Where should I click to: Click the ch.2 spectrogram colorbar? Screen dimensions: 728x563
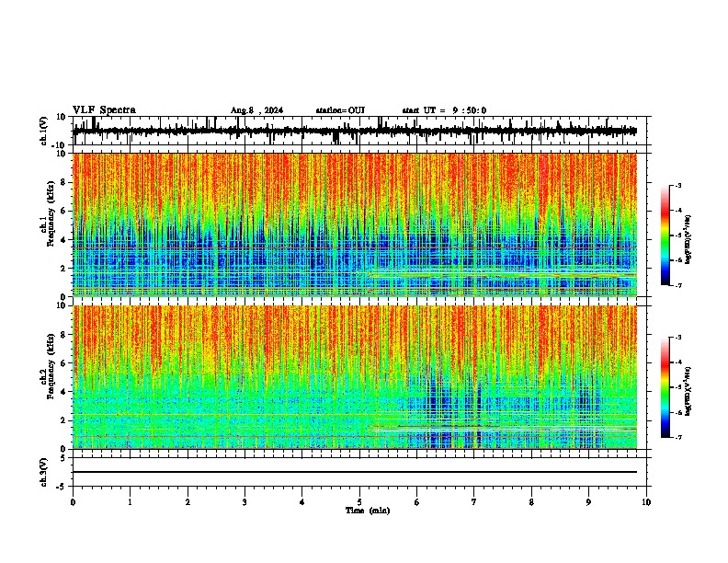665,387
